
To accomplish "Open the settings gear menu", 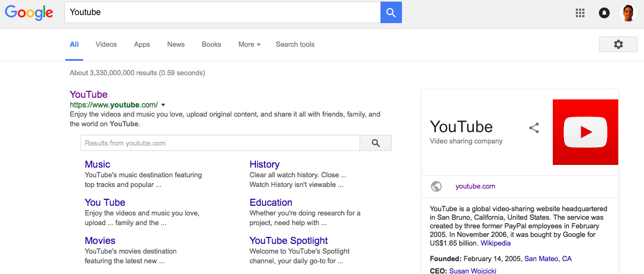I will (618, 45).
